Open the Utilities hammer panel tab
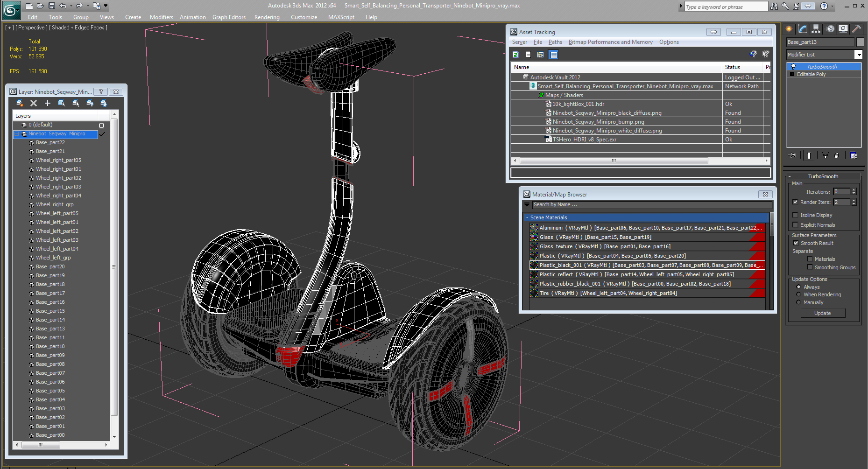Viewport: 868px width, 469px height. click(857, 29)
